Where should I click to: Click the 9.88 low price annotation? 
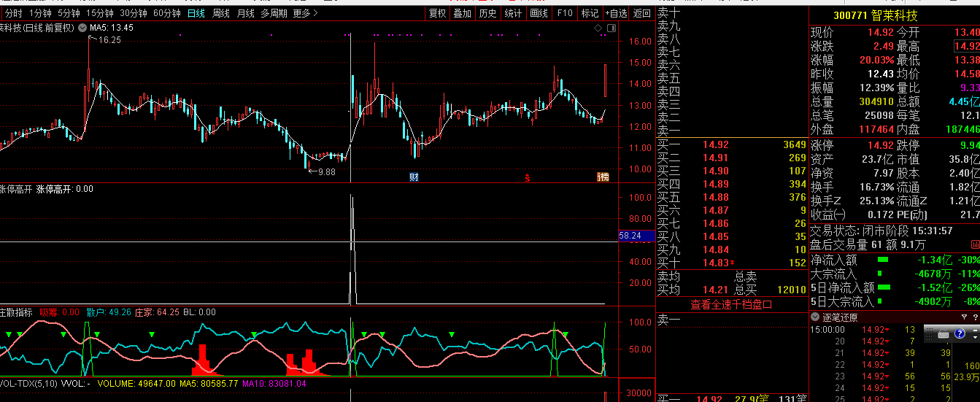pos(325,172)
